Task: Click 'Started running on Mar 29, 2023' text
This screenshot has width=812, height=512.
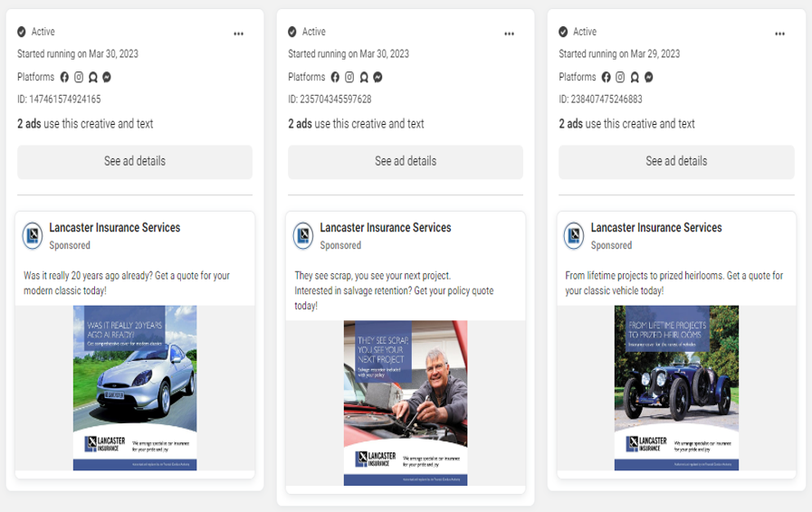Action: tap(619, 54)
